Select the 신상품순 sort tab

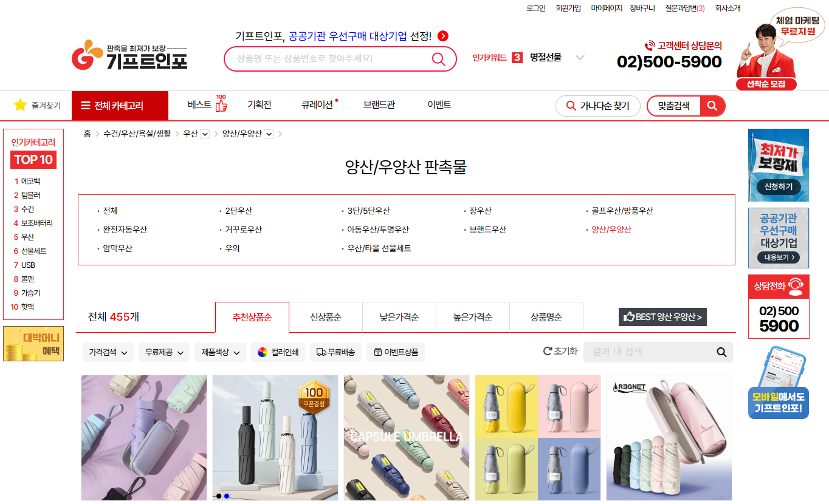pos(326,317)
